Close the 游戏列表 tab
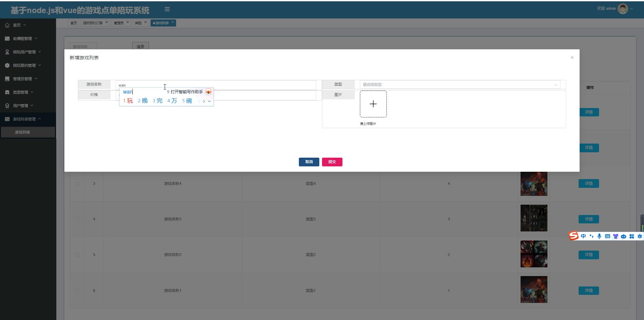The image size is (644, 320). tap(173, 22)
